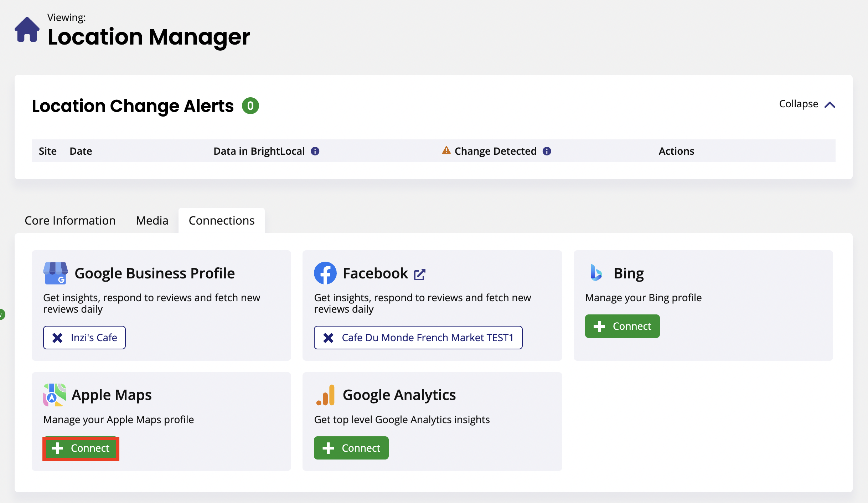Connect the Bing profile
Viewport: 868px width, 503px height.
pyautogui.click(x=622, y=326)
